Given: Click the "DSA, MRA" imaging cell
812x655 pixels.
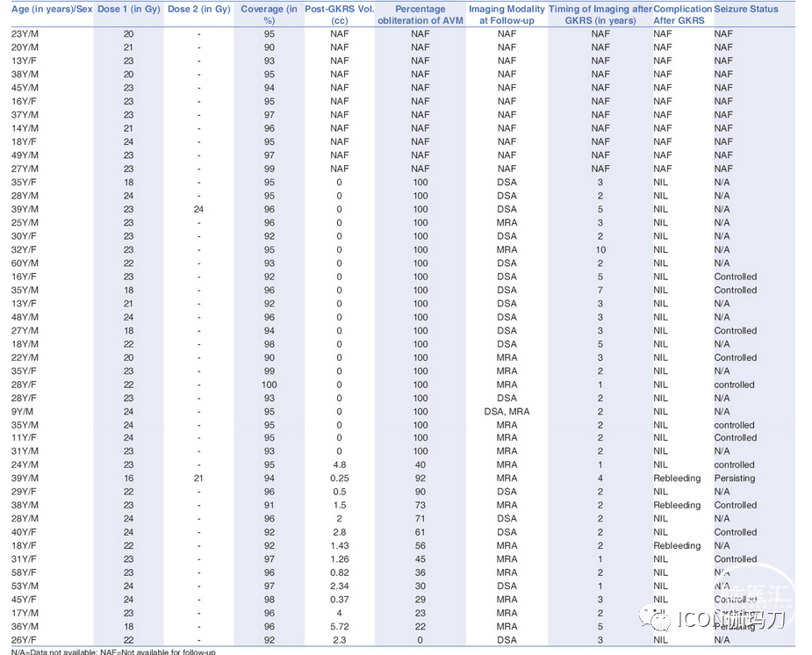Looking at the screenshot, I should pyautogui.click(x=507, y=412).
